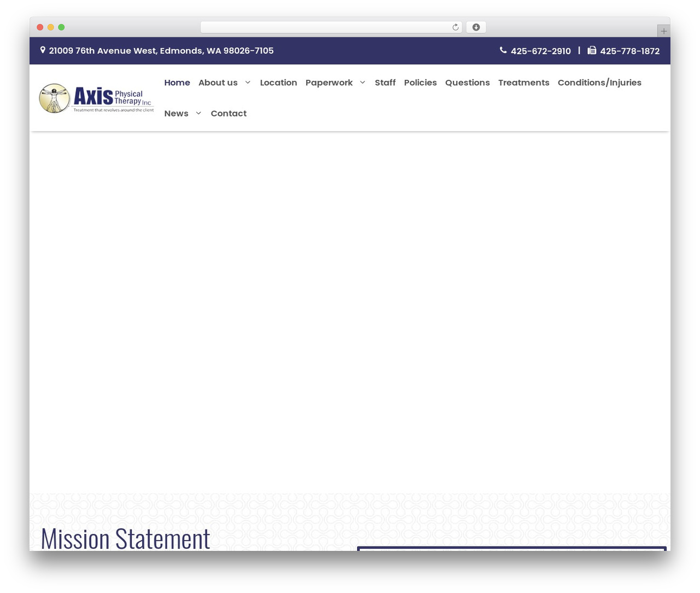This screenshot has width=700, height=593.
Task: Open the About us menu item
Action: point(218,83)
